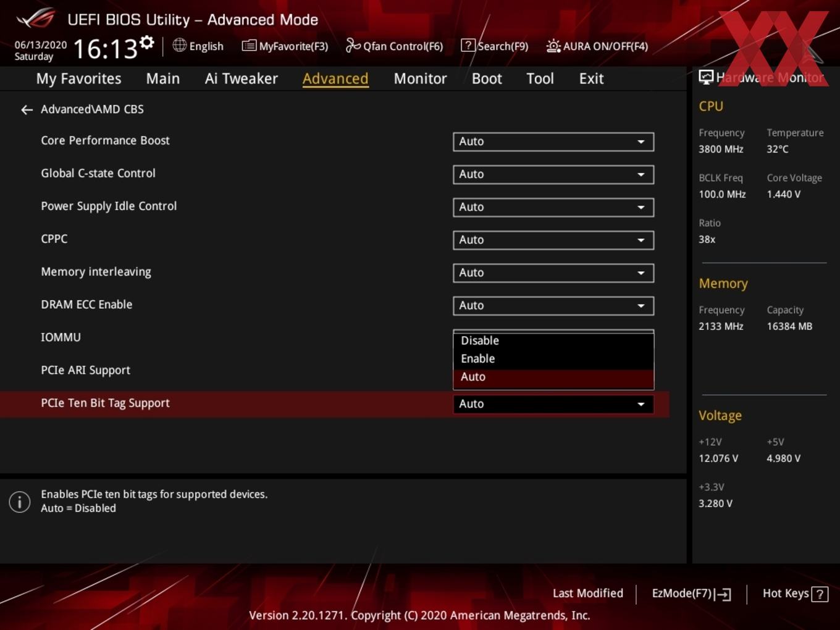Image resolution: width=840 pixels, height=630 pixels.
Task: Click the Qfan Control fan icon
Action: [x=353, y=45]
